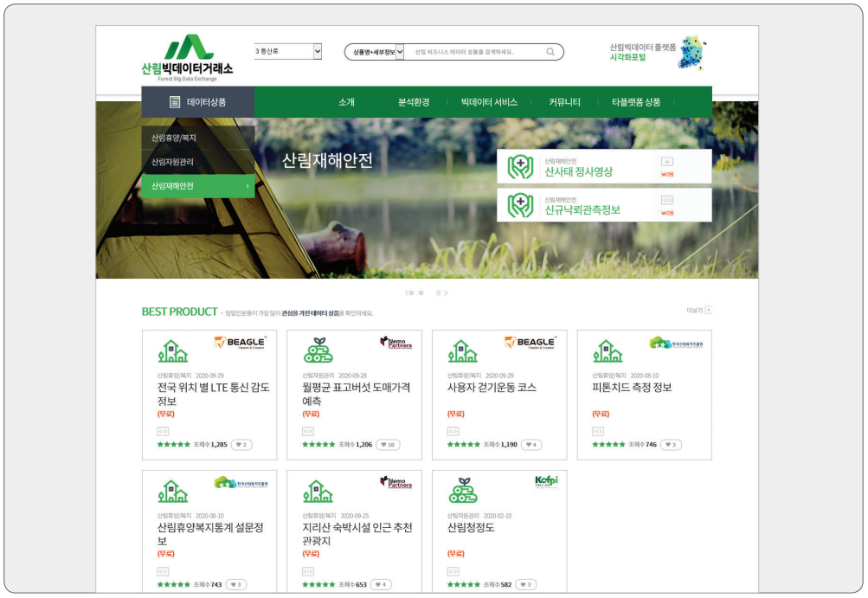
Task: Click log pile icon on 산림청정도 card
Action: [463, 490]
